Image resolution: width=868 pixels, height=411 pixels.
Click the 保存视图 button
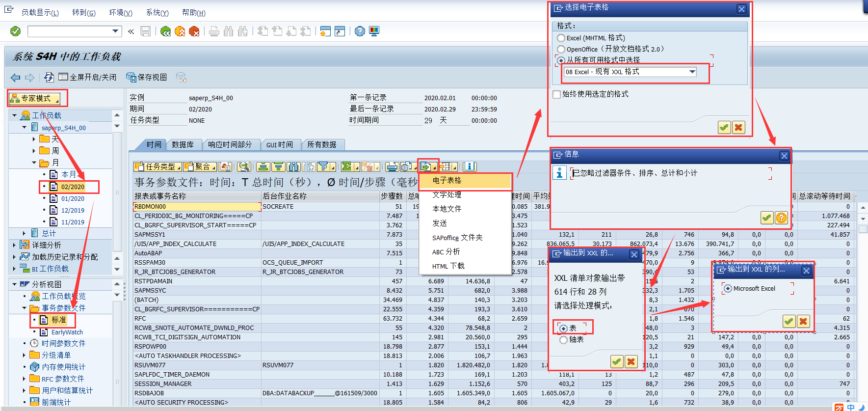[x=146, y=78]
